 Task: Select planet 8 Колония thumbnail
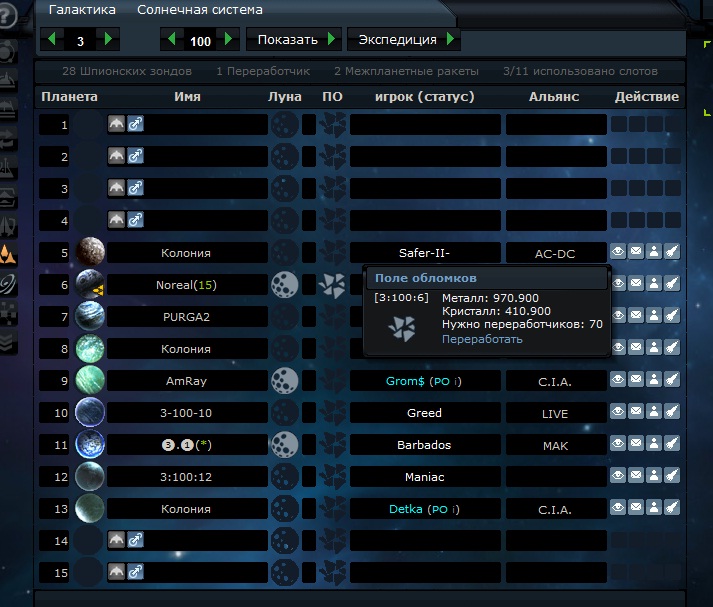click(x=90, y=348)
